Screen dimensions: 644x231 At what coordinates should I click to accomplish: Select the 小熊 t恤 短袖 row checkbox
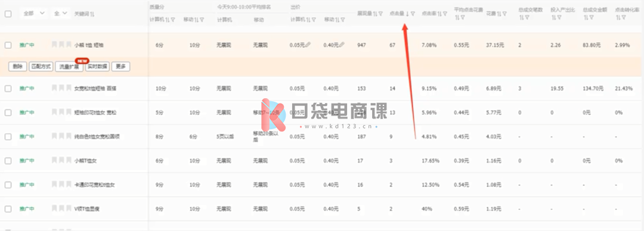(x=8, y=45)
